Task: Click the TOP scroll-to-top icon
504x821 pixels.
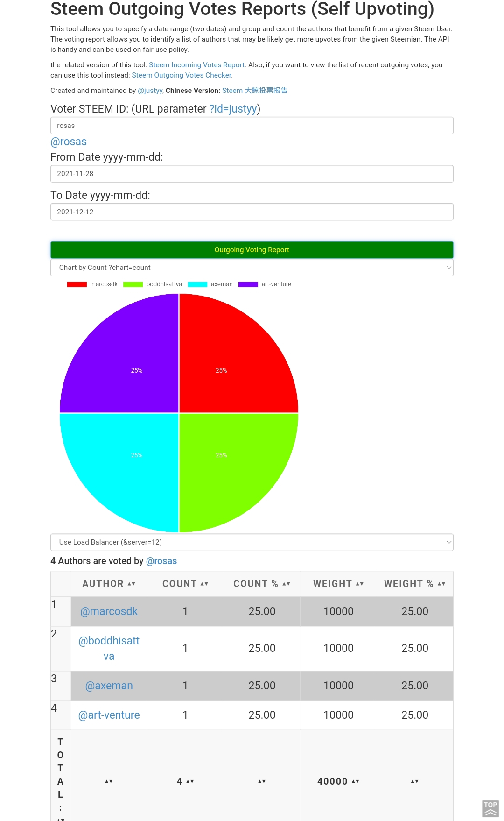Action: 490,809
